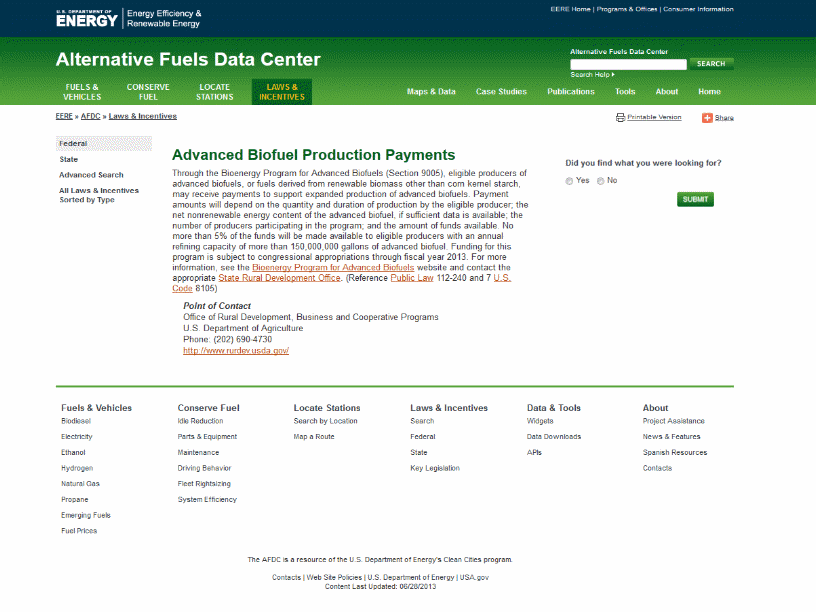Click EERE Home link at top

coord(570,9)
